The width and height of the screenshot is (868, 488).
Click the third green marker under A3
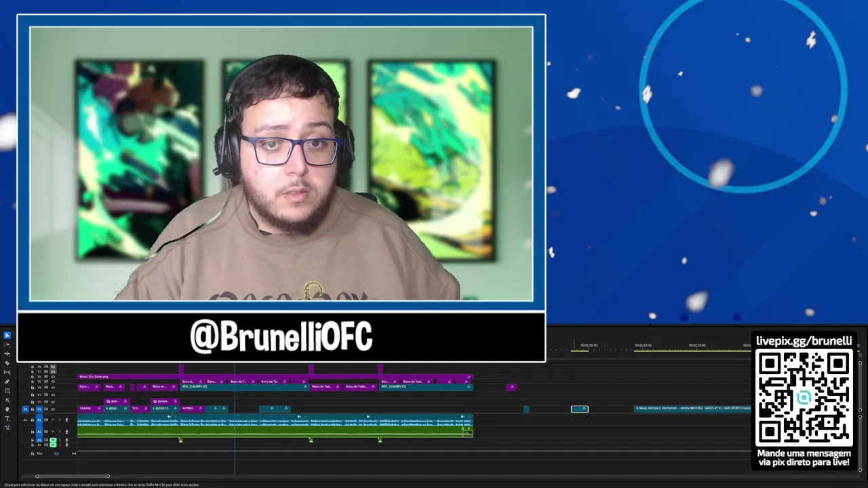pos(380,440)
